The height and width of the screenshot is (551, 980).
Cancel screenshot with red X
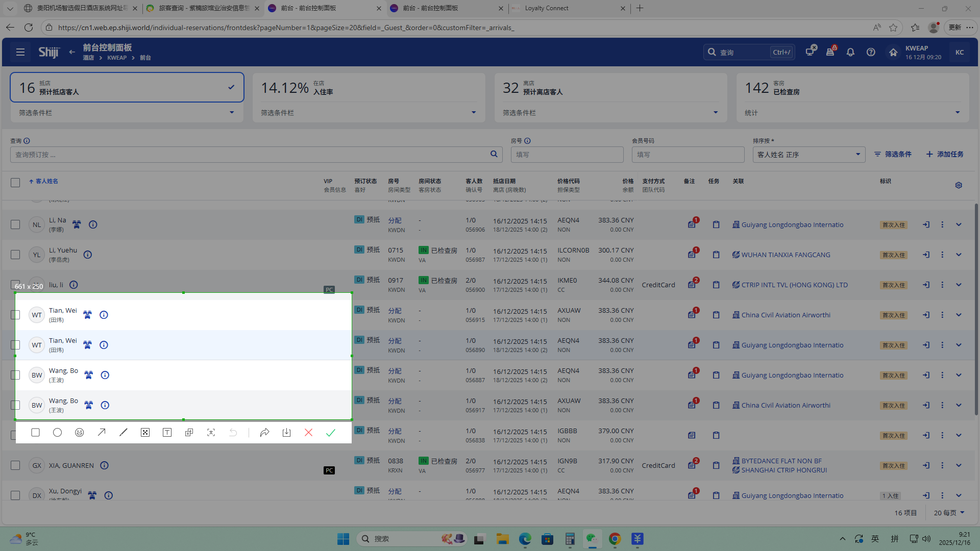point(308,433)
